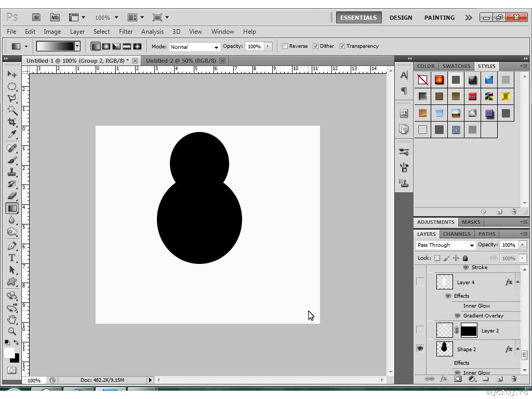
Task: Click the Essentials workspace button
Action: pos(358,18)
